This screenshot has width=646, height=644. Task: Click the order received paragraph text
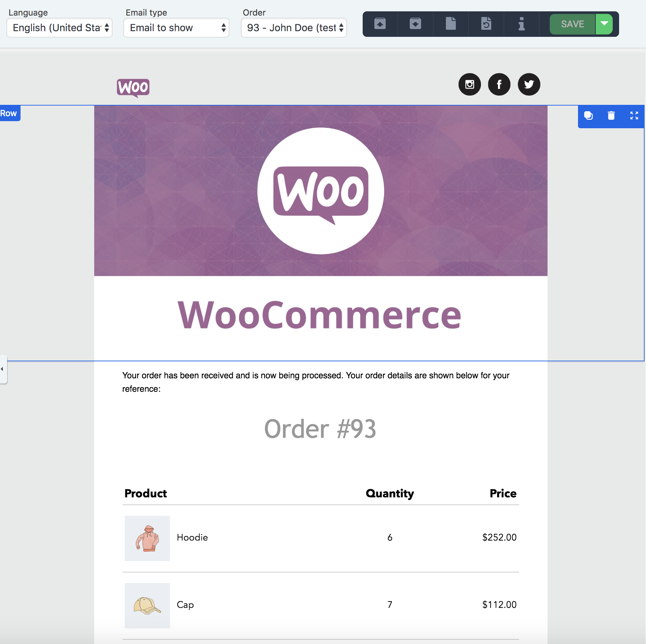point(316,382)
